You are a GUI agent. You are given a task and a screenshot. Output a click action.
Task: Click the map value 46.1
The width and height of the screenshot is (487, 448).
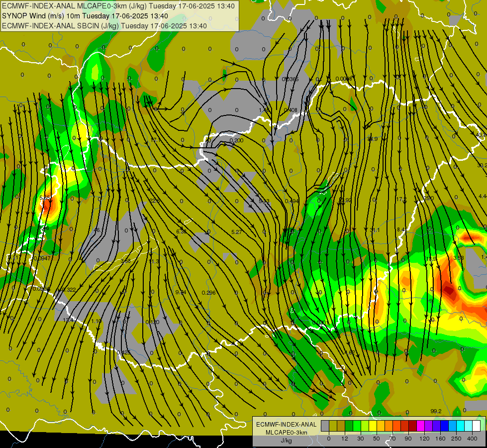point(98,230)
